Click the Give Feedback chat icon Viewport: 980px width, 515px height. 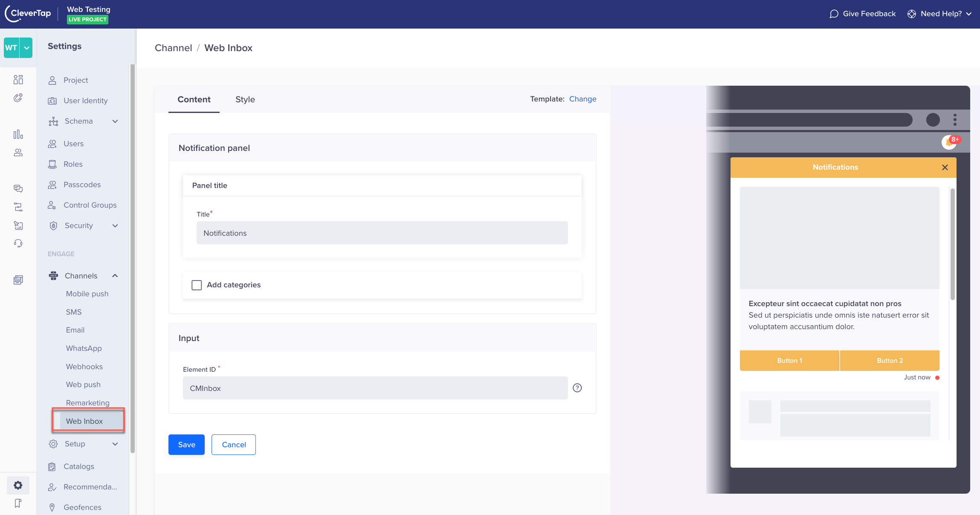point(834,14)
